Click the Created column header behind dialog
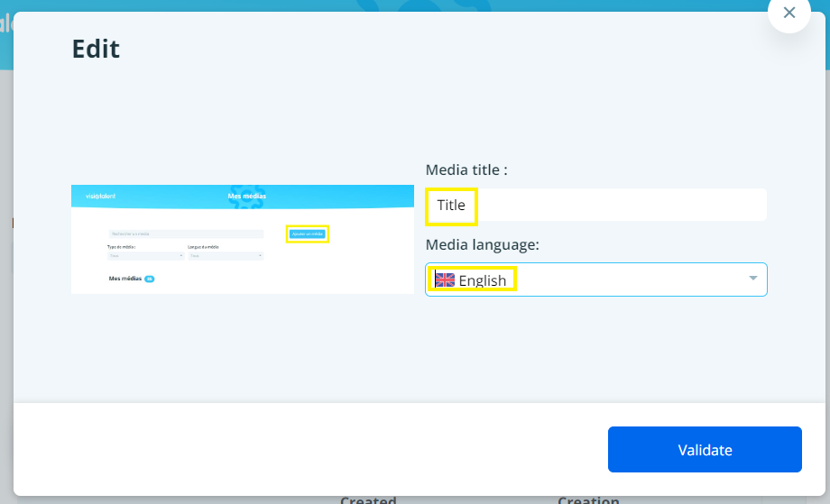The height and width of the screenshot is (504, 830). [x=368, y=499]
